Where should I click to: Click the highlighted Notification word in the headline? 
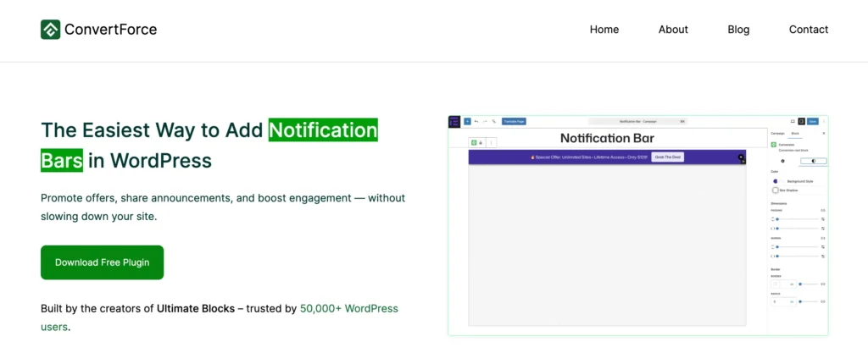[x=323, y=130]
